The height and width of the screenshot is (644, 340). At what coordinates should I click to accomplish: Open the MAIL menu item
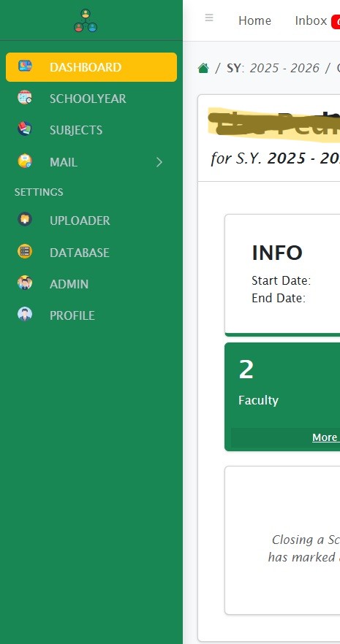91,162
